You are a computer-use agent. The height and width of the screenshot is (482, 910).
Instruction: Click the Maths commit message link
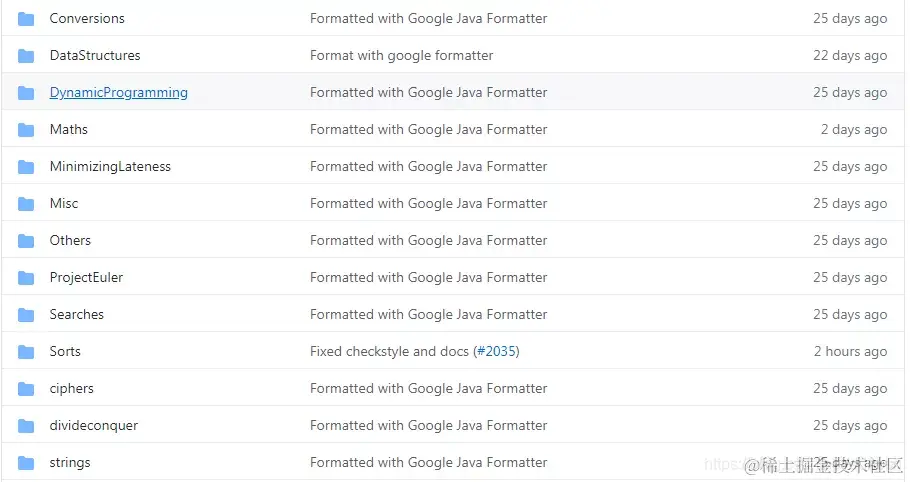pyautogui.click(x=428, y=130)
